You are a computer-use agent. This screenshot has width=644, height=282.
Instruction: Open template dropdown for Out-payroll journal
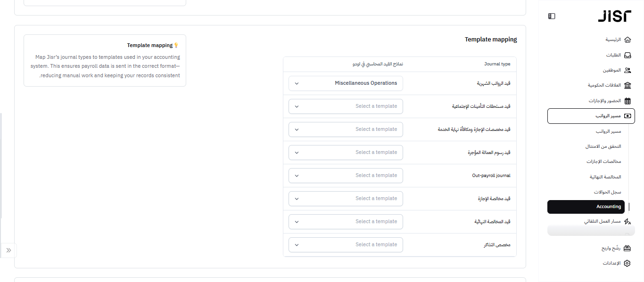(x=346, y=176)
